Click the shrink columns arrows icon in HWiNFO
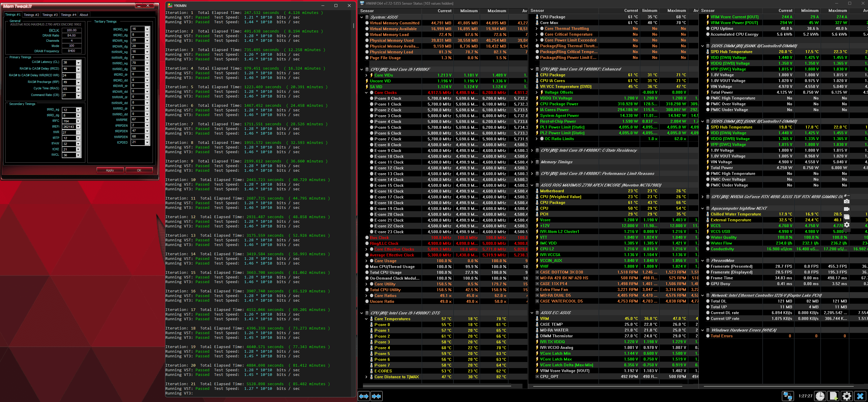Viewport: 868px width, 402px height. (376, 396)
